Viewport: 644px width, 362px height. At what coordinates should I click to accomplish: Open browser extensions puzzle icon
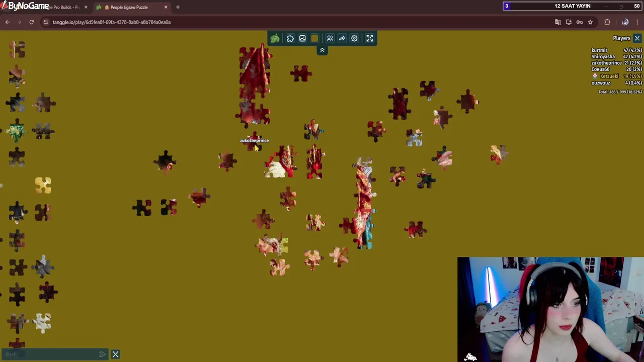point(607,22)
